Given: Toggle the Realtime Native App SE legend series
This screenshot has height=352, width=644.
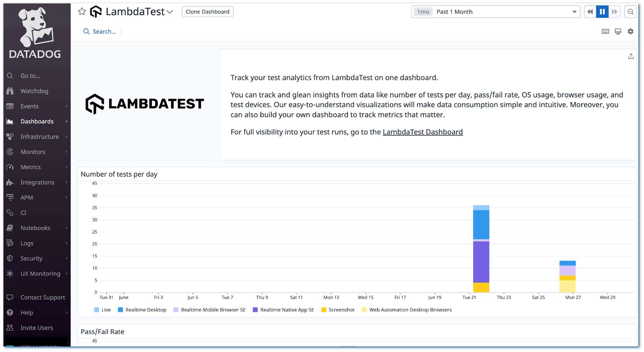Looking at the screenshot, I should pyautogui.click(x=283, y=310).
